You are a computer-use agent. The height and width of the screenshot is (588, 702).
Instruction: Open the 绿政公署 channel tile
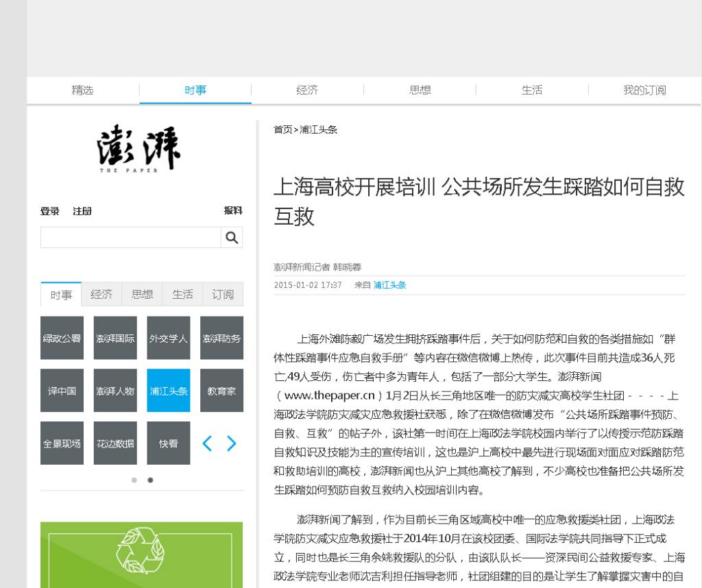(x=62, y=338)
